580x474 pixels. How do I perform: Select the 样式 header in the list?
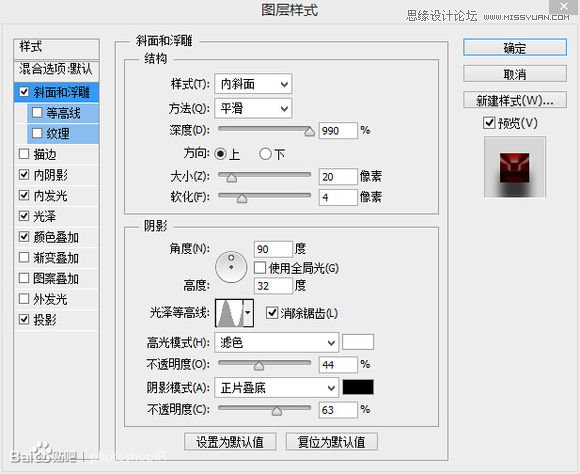[57, 48]
